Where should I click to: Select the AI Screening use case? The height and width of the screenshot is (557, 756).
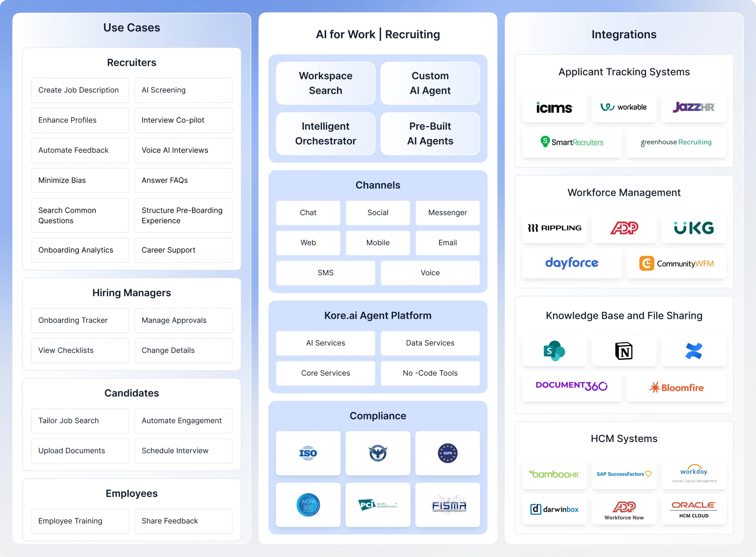click(x=183, y=90)
